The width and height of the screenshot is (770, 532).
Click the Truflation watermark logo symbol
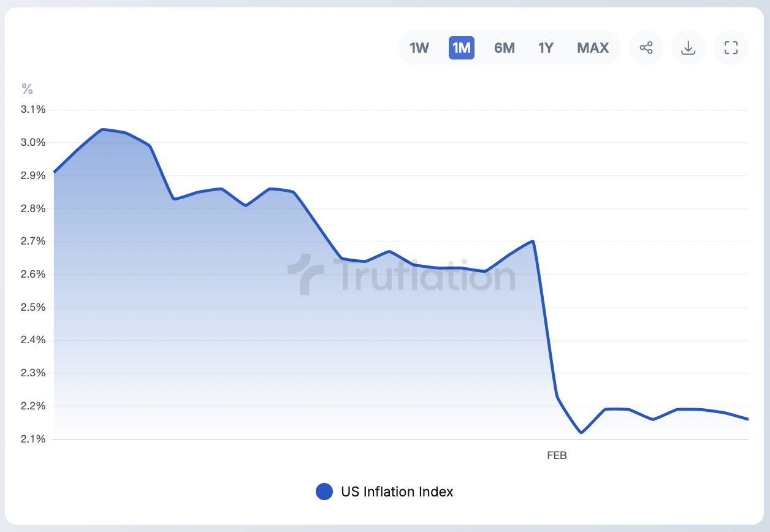coord(306,275)
